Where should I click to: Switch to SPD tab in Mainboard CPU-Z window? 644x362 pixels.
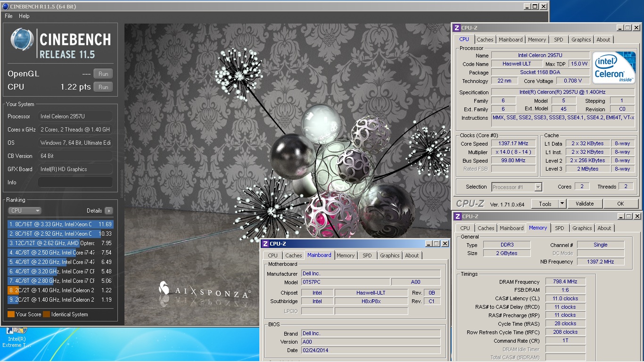point(367,255)
